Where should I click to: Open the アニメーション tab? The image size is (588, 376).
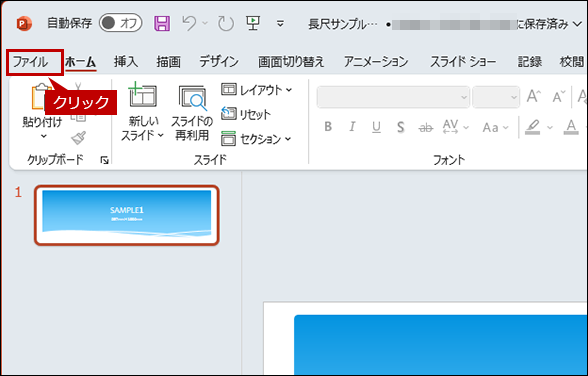376,62
